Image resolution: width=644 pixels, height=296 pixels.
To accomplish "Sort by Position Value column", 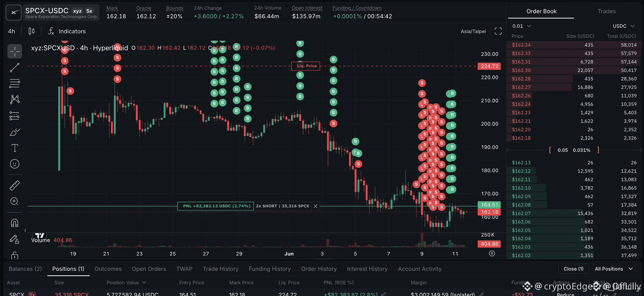I will tap(126, 282).
